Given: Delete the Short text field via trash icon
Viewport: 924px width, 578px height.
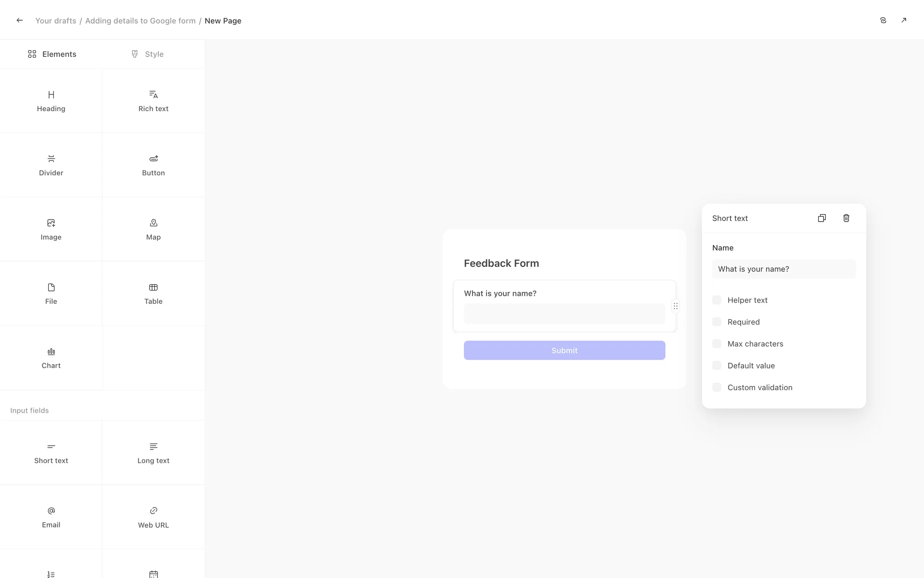Looking at the screenshot, I should click(x=846, y=218).
